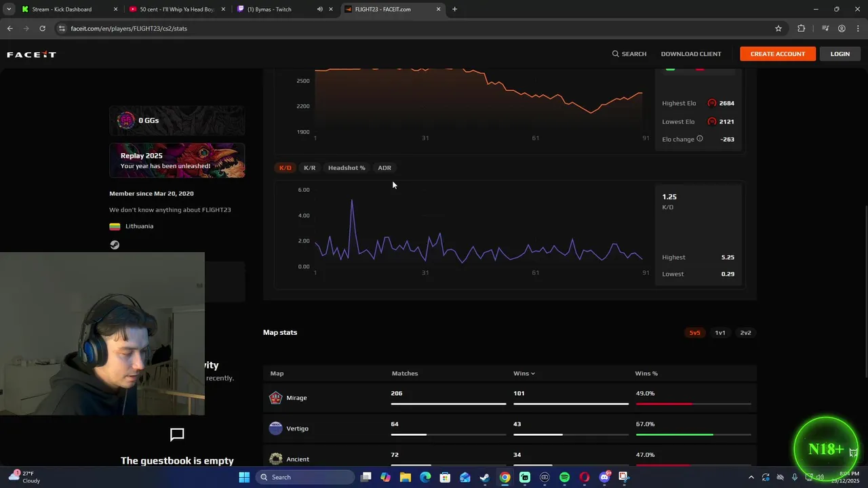Go back to previous page
This screenshot has width=868, height=488.
coord(9,28)
